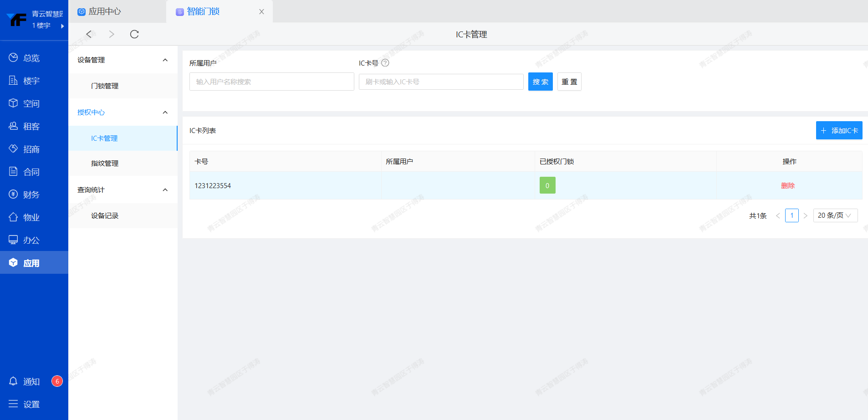Delete card 1231223554 via 删除 link
Image resolution: width=868 pixels, height=420 pixels.
tap(788, 186)
